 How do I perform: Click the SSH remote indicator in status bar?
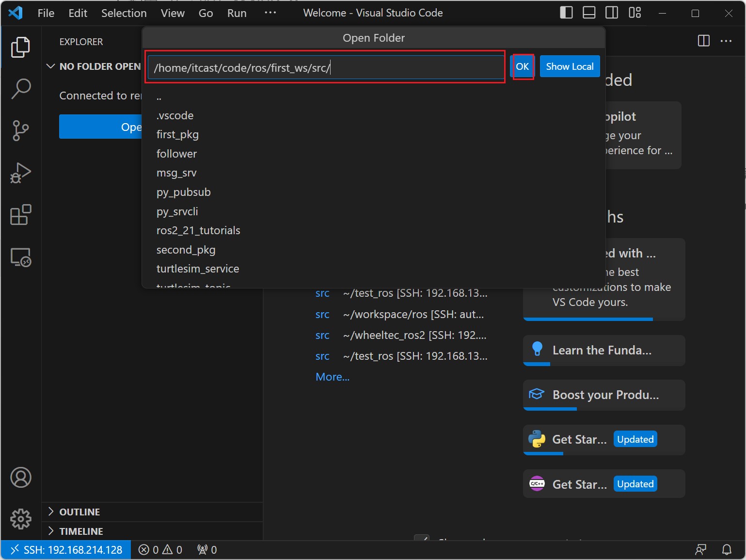tap(66, 550)
